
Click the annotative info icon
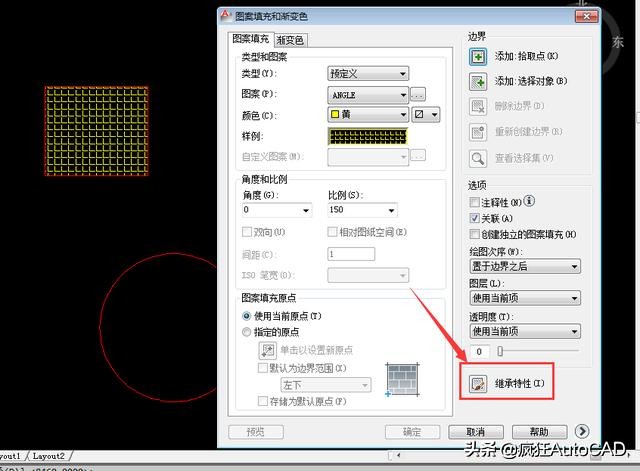(529, 201)
